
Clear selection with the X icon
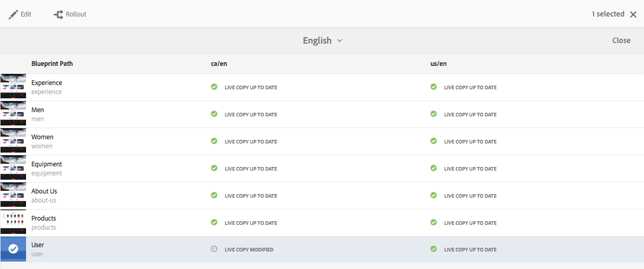tap(633, 14)
